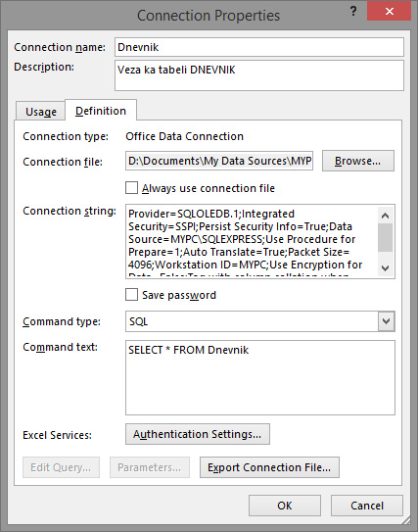Click the help question mark icon
The width and height of the screenshot is (418, 532).
[x=353, y=12]
